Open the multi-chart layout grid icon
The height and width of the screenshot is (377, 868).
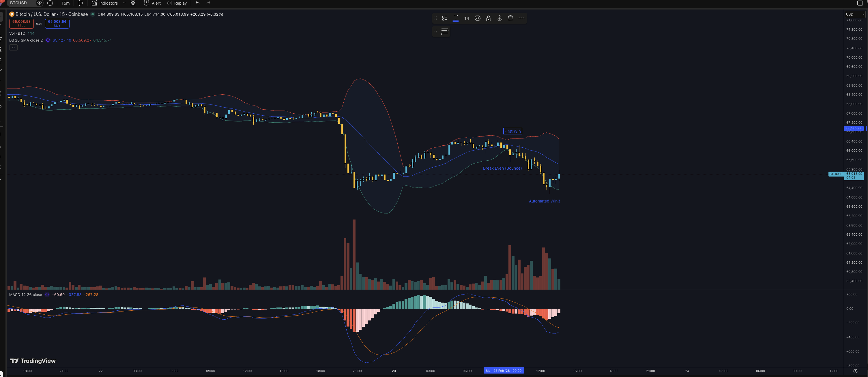[x=133, y=3]
